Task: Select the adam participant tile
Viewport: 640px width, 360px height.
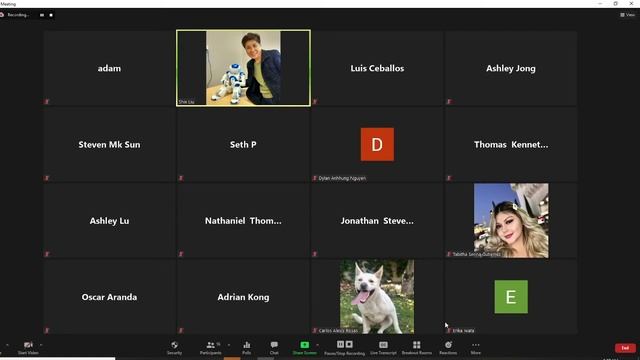Action: coord(109,68)
